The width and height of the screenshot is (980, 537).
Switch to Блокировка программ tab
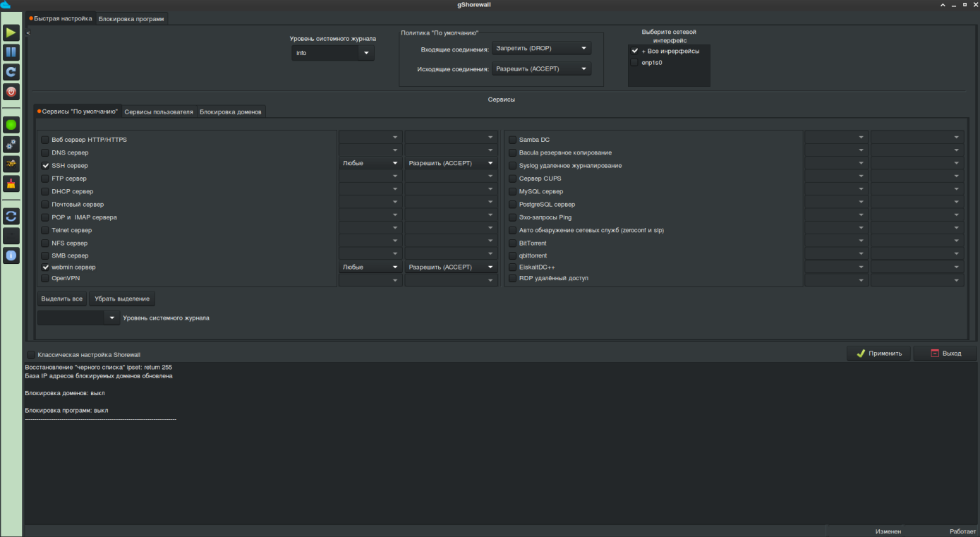[x=131, y=19]
